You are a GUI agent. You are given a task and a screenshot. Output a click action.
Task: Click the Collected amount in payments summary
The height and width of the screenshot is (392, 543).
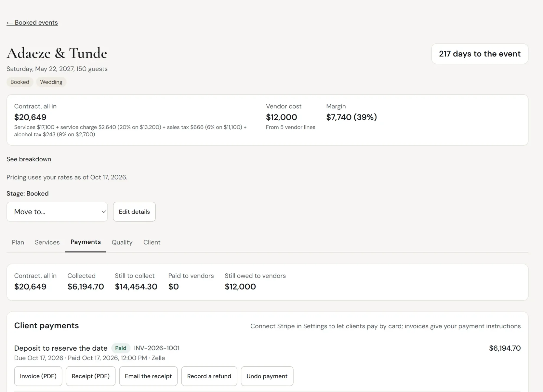(x=86, y=287)
